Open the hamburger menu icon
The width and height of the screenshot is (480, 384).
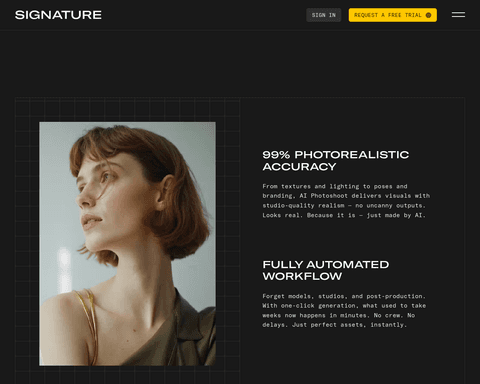(x=458, y=15)
